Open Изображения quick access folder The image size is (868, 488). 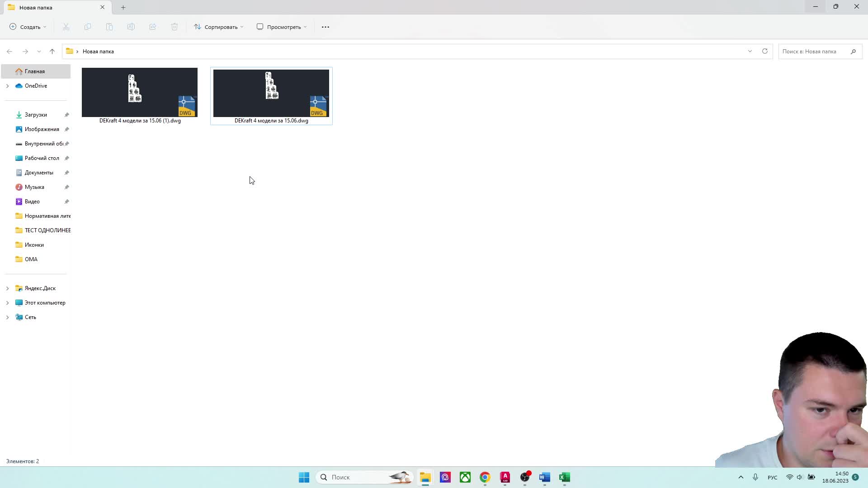click(x=42, y=129)
